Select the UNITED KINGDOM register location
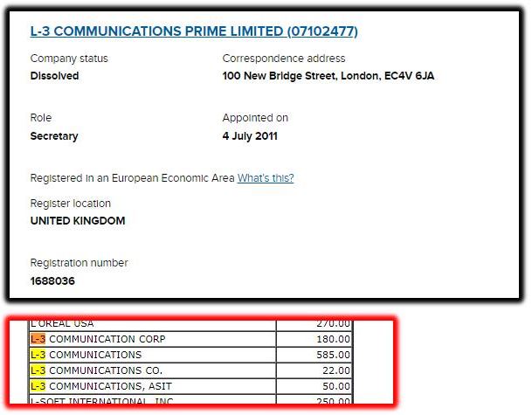 (78, 220)
